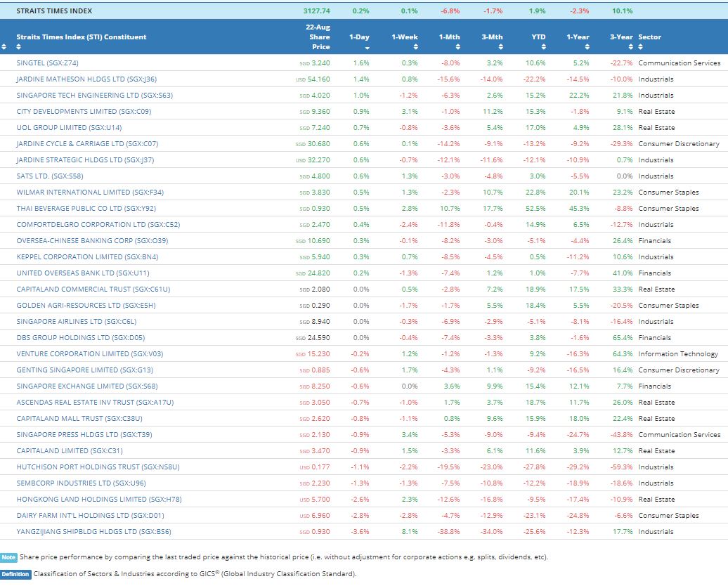The image size is (728, 586).
Task: Open VENTURE CORPORATION LIMITED link
Action: pos(90,354)
